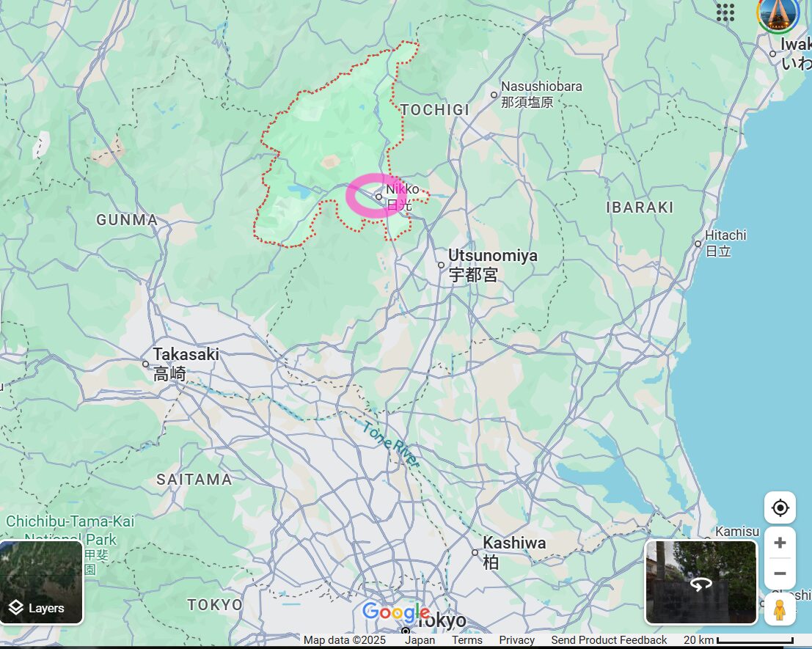Click the Japan link in the footer
Viewport: 812px width, 649px height.
click(x=420, y=640)
